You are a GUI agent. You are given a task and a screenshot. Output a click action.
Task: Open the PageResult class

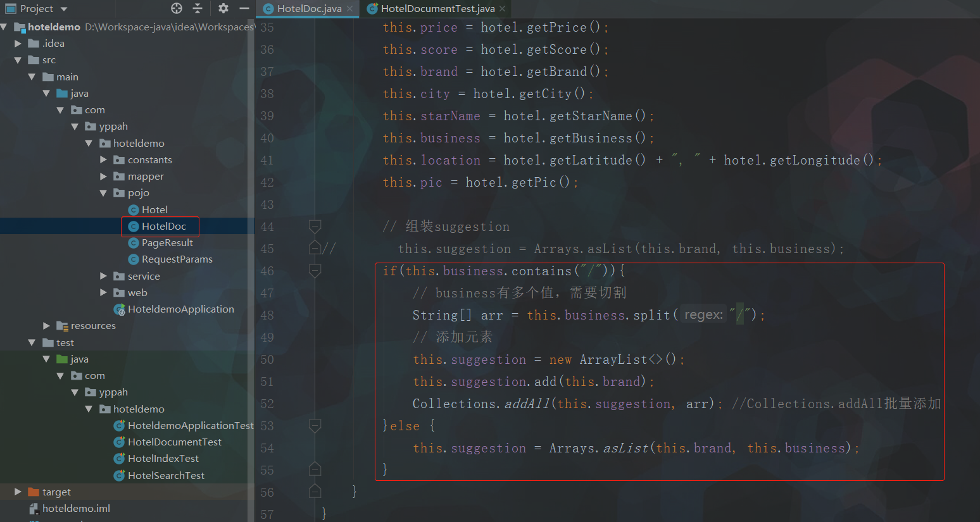pos(167,243)
